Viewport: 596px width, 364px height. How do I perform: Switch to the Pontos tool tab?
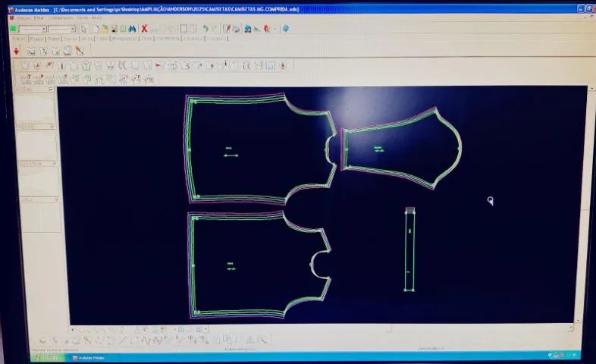(37, 39)
